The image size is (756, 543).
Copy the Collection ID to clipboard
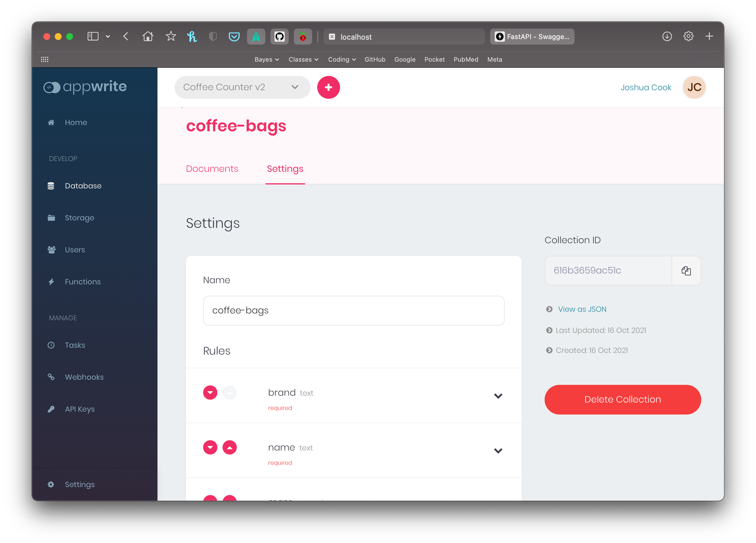coord(686,270)
